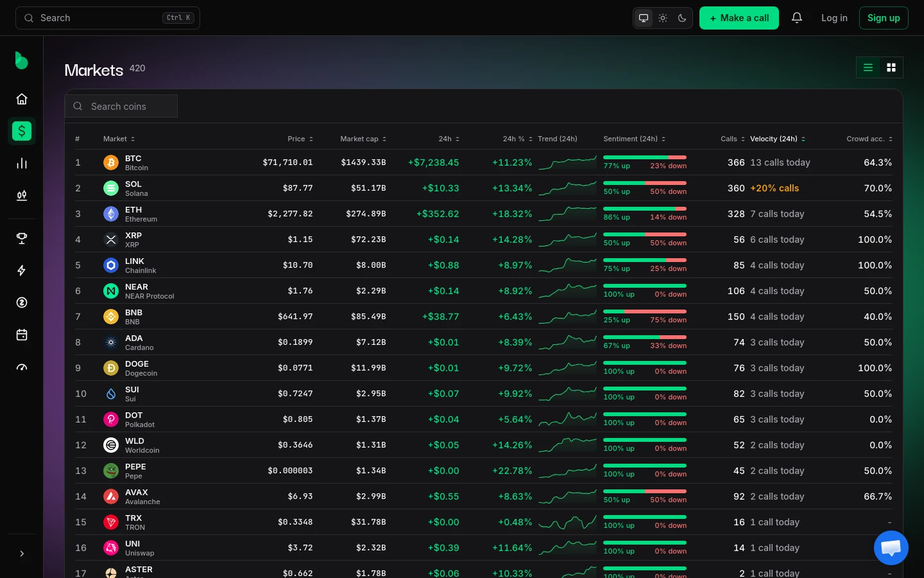Sort by 24h % column

click(518, 139)
